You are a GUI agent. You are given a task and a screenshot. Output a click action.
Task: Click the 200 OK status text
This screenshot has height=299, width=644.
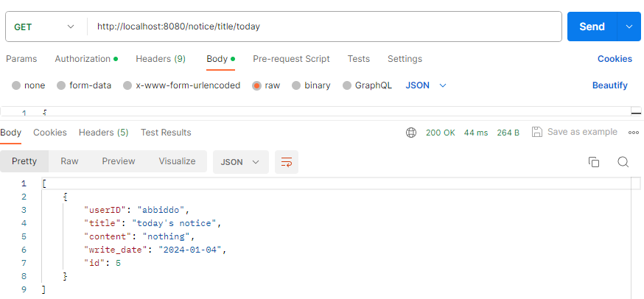tap(441, 133)
